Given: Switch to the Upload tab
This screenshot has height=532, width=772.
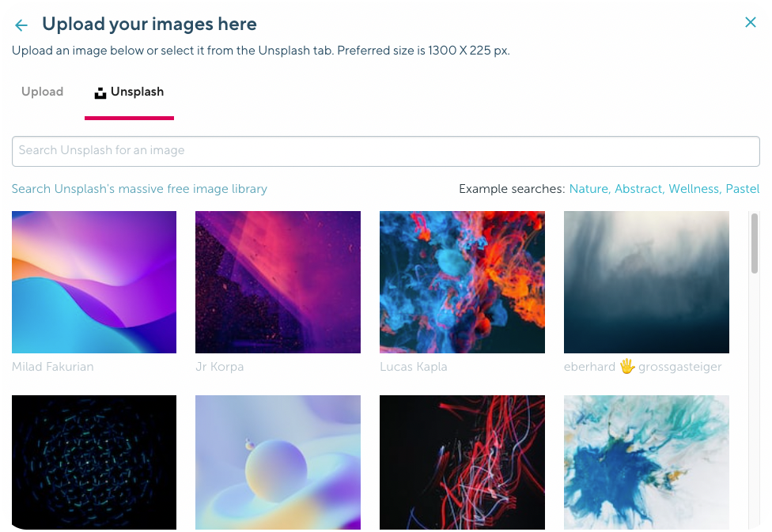Looking at the screenshot, I should pos(42,92).
